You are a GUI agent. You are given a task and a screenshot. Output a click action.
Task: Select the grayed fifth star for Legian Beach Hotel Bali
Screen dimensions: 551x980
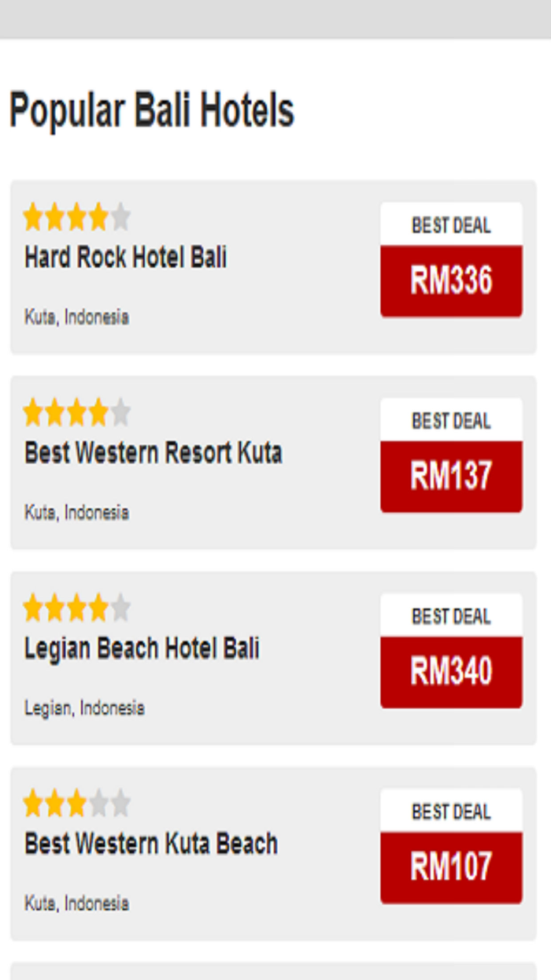tap(123, 608)
